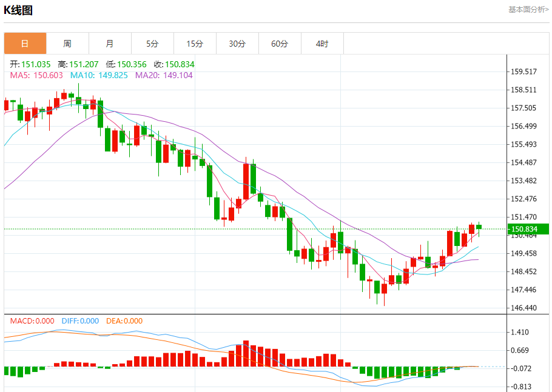Click the 0.669 MACD axis label
The width and height of the screenshot is (552, 392).
coord(520,351)
